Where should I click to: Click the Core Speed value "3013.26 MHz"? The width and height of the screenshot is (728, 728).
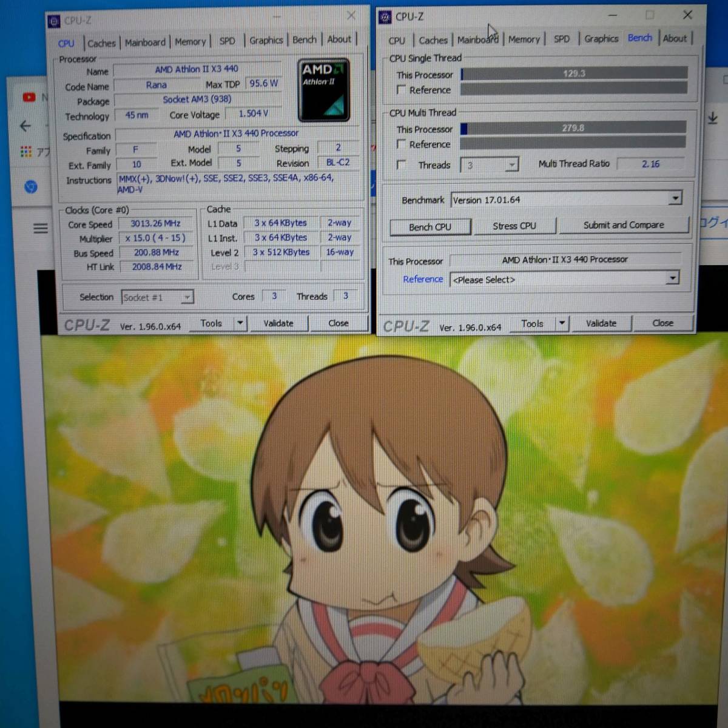click(x=156, y=223)
